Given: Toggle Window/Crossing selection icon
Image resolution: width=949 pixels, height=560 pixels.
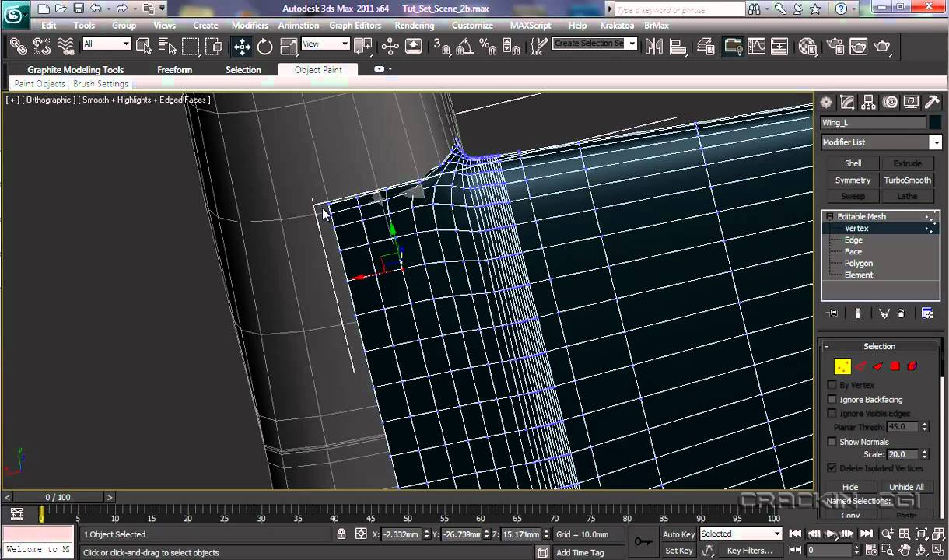Looking at the screenshot, I should (215, 47).
